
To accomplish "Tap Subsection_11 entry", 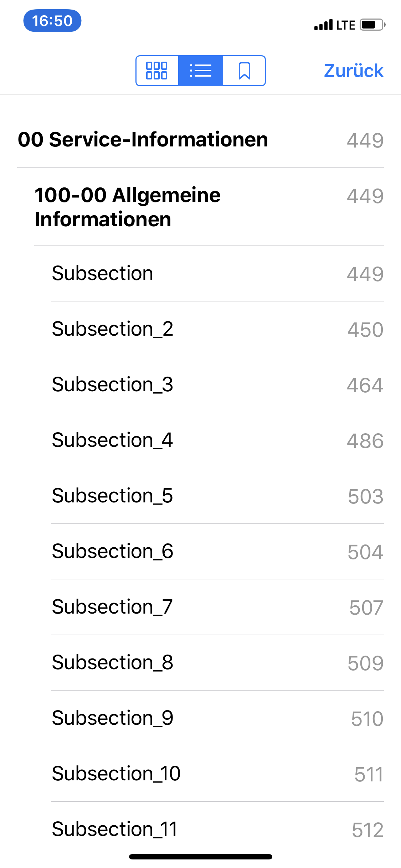I will 115,829.
